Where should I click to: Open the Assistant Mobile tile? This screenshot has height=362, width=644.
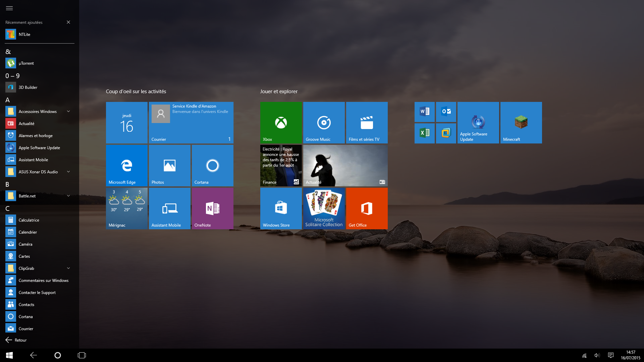click(170, 208)
